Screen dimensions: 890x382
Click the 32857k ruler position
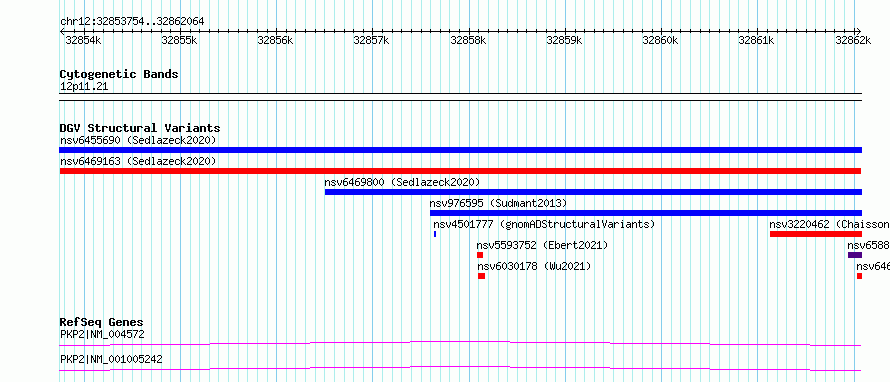(371, 40)
